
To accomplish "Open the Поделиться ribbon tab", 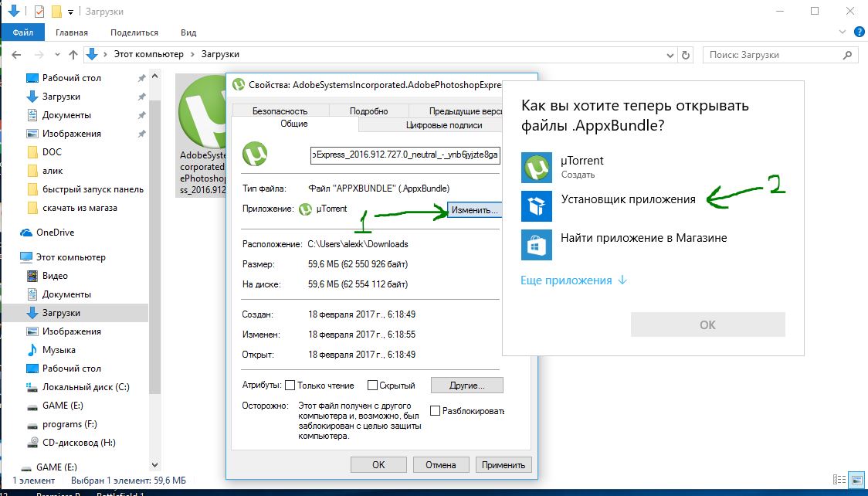I will pyautogui.click(x=134, y=32).
